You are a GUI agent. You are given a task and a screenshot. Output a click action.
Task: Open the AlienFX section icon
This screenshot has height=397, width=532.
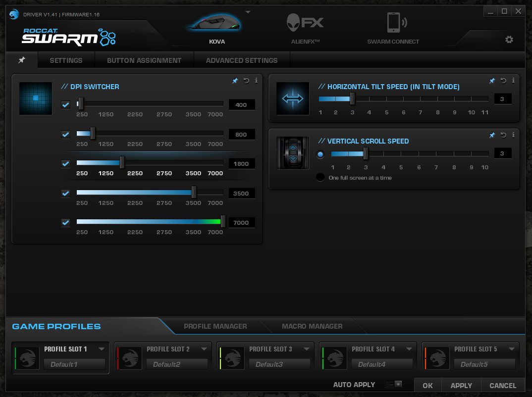[x=305, y=23]
